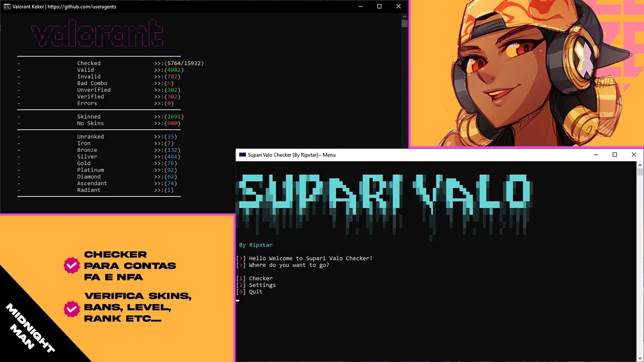This screenshot has width=644, height=362.
Task: Click the Errors label
Action: (x=87, y=103)
